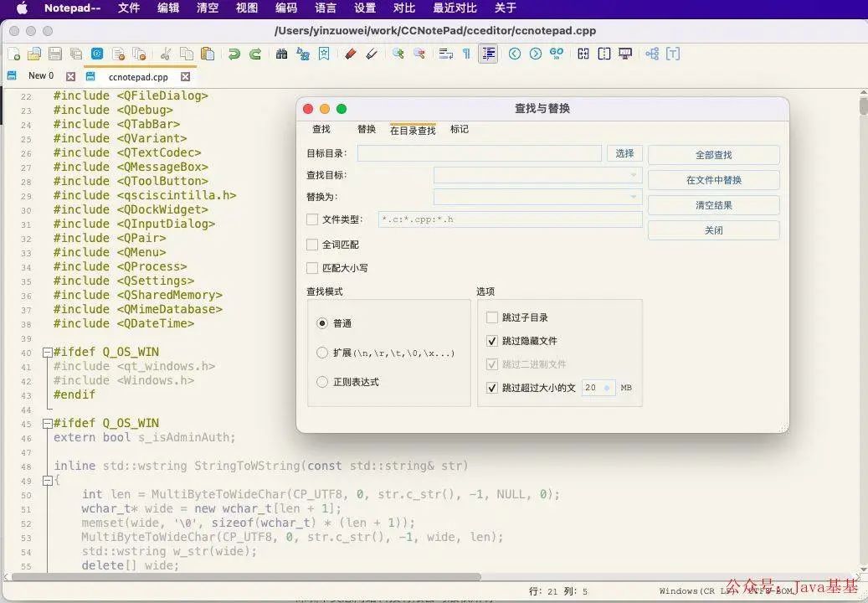Click the directory compare icon
This screenshot has height=603, width=868.
click(604, 54)
